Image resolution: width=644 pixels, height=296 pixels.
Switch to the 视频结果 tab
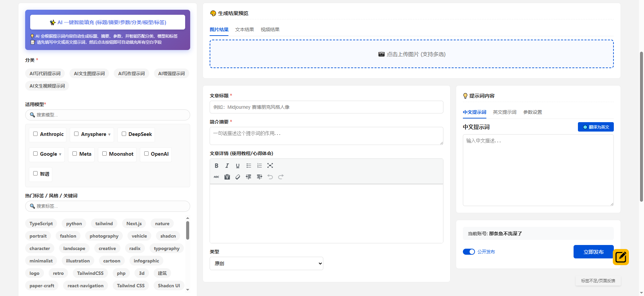tap(270, 30)
